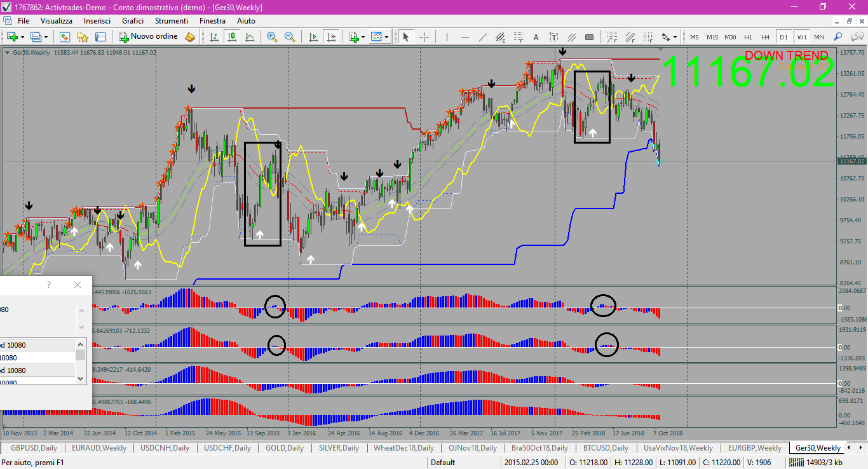868x469 pixels.
Task: Open the Indicators list icon
Action: (x=353, y=37)
